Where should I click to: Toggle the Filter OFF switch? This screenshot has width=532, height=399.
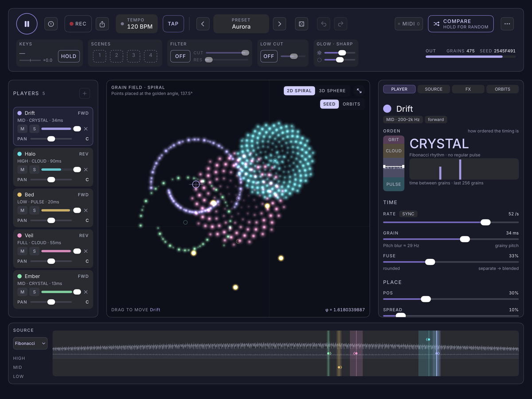tap(180, 56)
